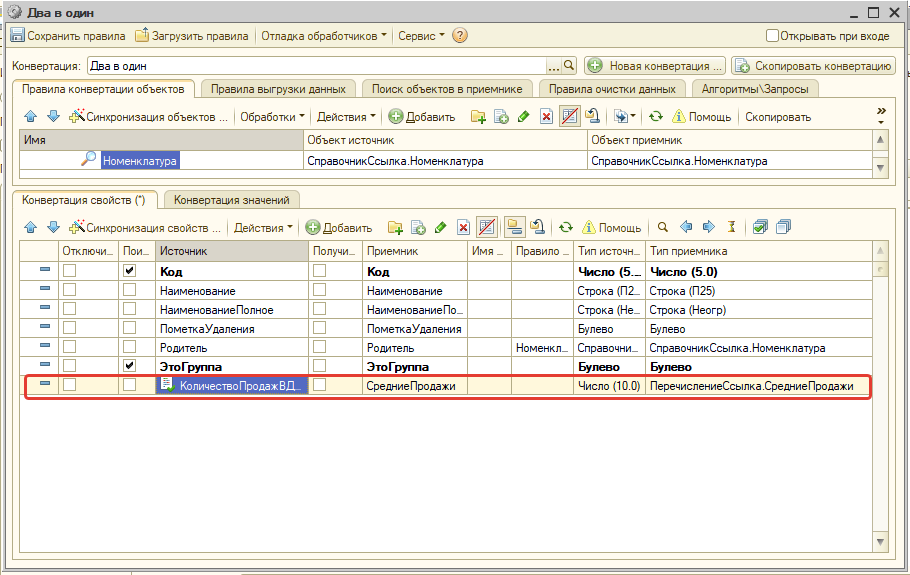Switch to 'Правила выгрузки данных' tab
This screenshot has width=910, height=575.
click(x=278, y=89)
